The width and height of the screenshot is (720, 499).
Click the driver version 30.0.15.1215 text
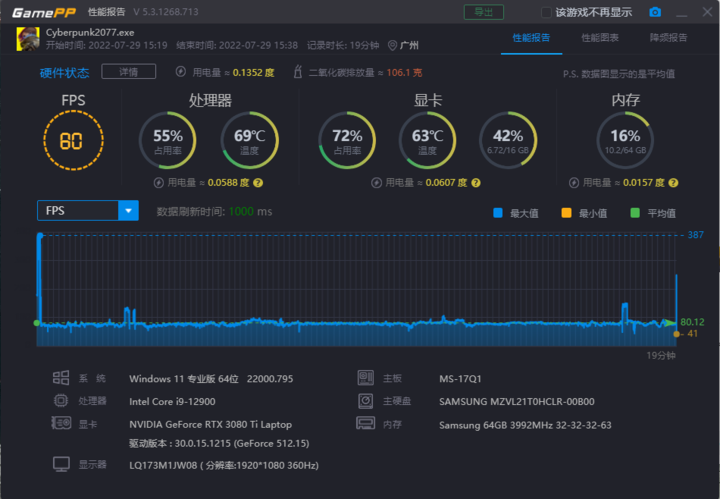219,443
